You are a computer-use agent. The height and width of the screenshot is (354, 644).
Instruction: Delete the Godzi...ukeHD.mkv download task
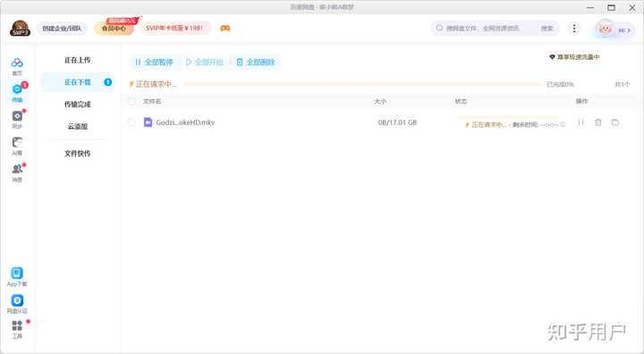click(x=598, y=122)
